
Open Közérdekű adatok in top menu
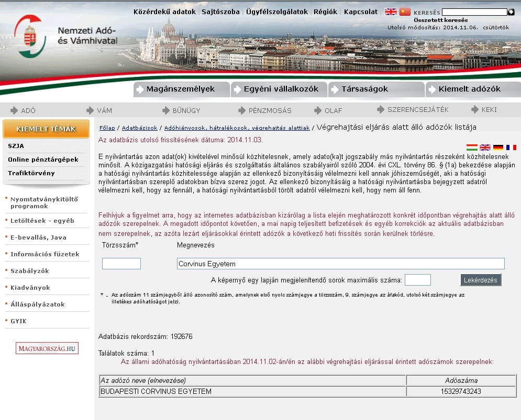point(164,12)
